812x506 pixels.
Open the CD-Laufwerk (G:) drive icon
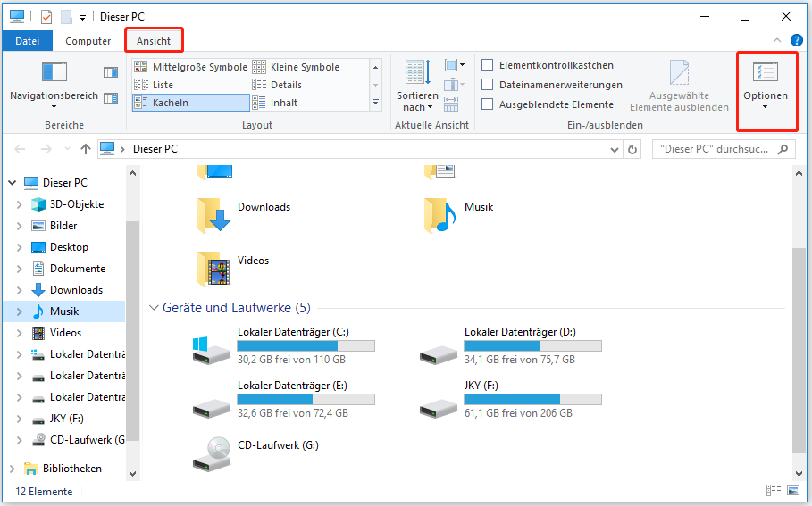[211, 452]
